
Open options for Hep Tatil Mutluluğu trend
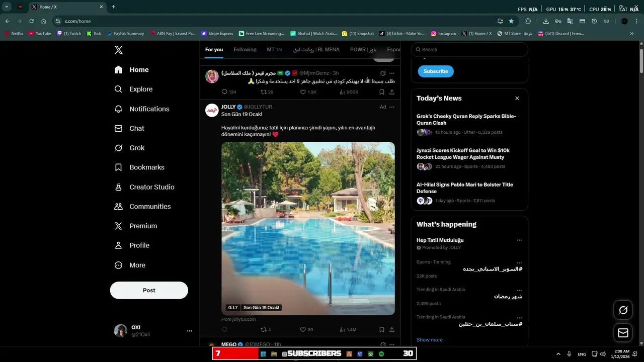pyautogui.click(x=519, y=240)
